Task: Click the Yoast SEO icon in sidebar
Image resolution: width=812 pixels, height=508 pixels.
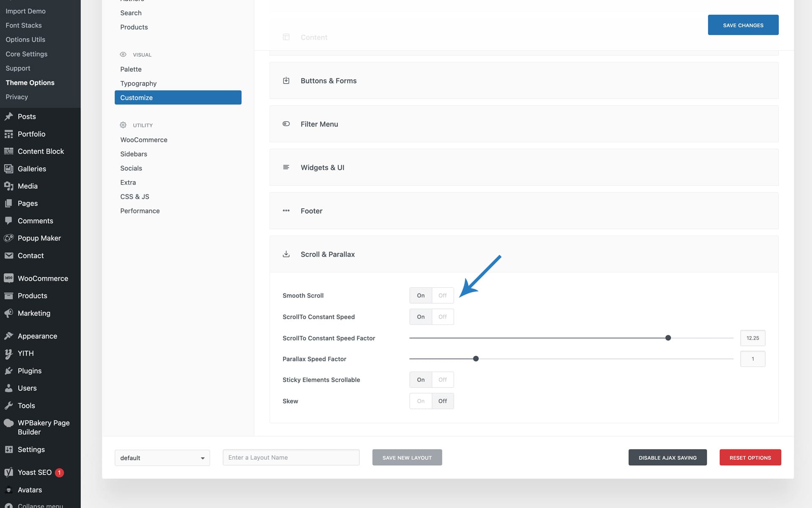Action: [8, 472]
